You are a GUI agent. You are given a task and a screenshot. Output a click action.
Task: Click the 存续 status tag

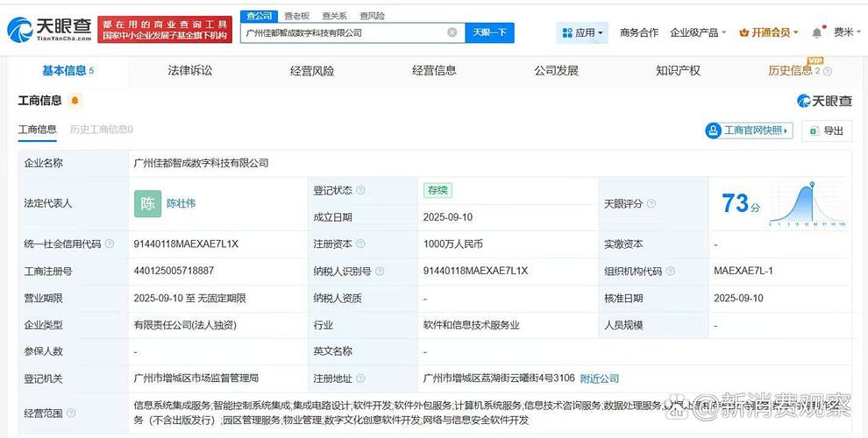click(438, 190)
